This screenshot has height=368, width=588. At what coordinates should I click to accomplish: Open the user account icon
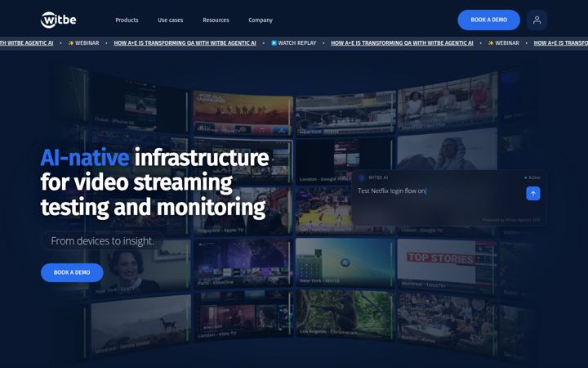pyautogui.click(x=537, y=20)
